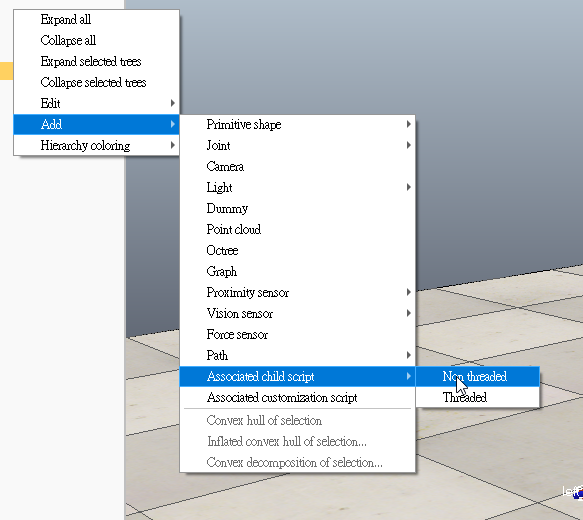Open the Edit submenu
The width and height of the screenshot is (583, 520).
[96, 103]
